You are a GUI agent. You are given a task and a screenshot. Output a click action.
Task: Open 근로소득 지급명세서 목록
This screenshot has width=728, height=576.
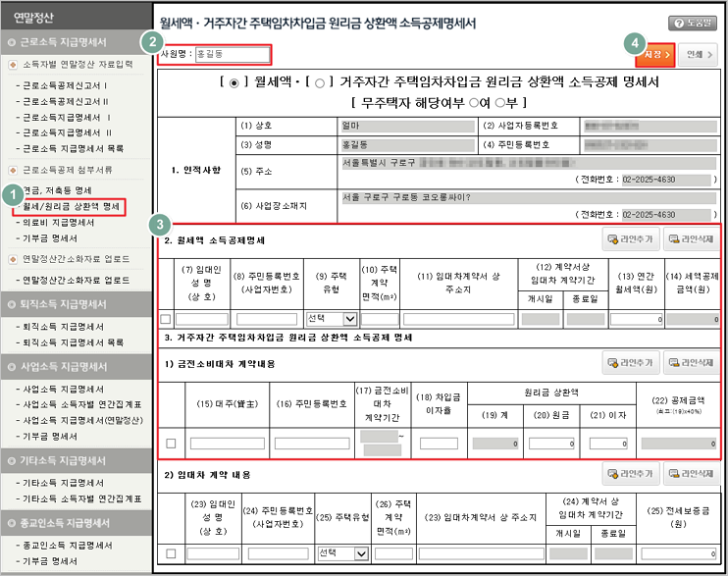click(x=74, y=148)
